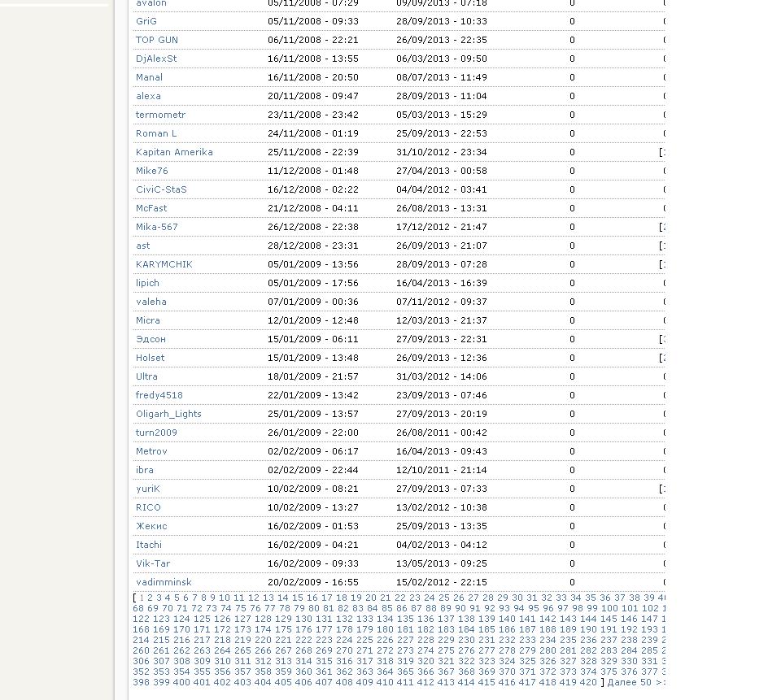Viewport: 781px width, 700px height.
Task: Click the username ibra
Action: pyautogui.click(x=145, y=470)
